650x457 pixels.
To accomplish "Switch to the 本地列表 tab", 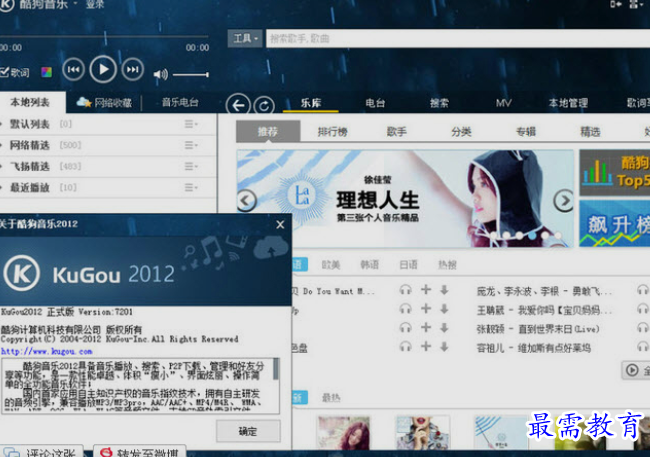I will point(30,102).
